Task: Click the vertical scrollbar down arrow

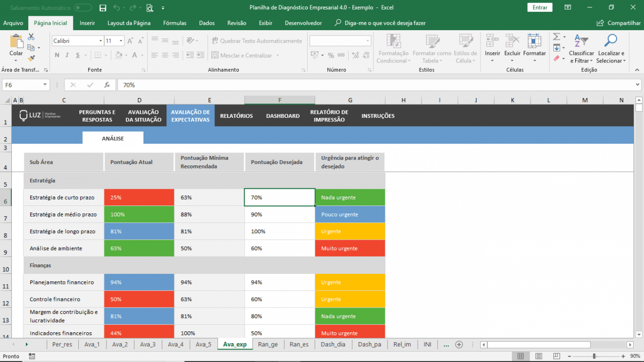Action: pos(639,334)
